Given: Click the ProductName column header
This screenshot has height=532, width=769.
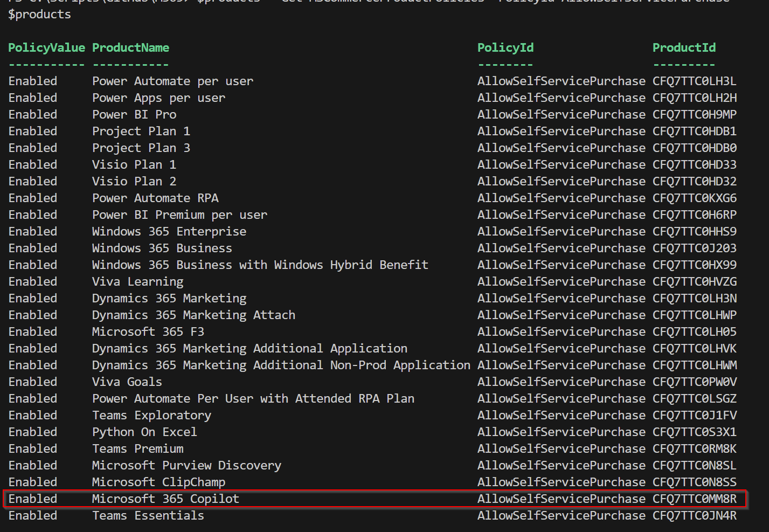Looking at the screenshot, I should tap(130, 48).
